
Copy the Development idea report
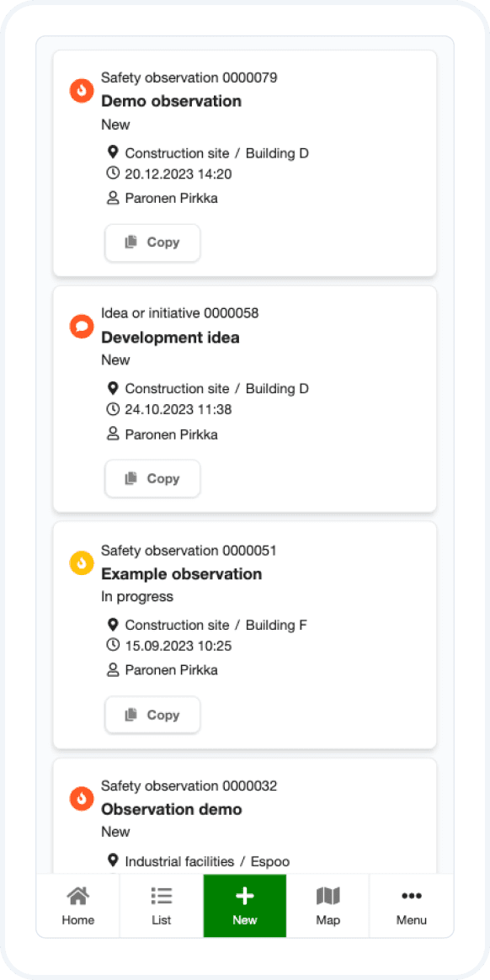(152, 479)
